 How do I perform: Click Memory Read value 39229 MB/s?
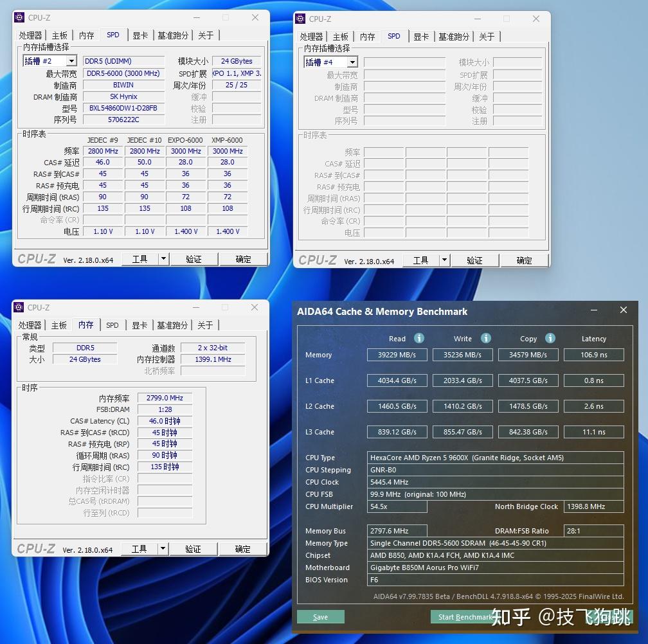tap(397, 355)
